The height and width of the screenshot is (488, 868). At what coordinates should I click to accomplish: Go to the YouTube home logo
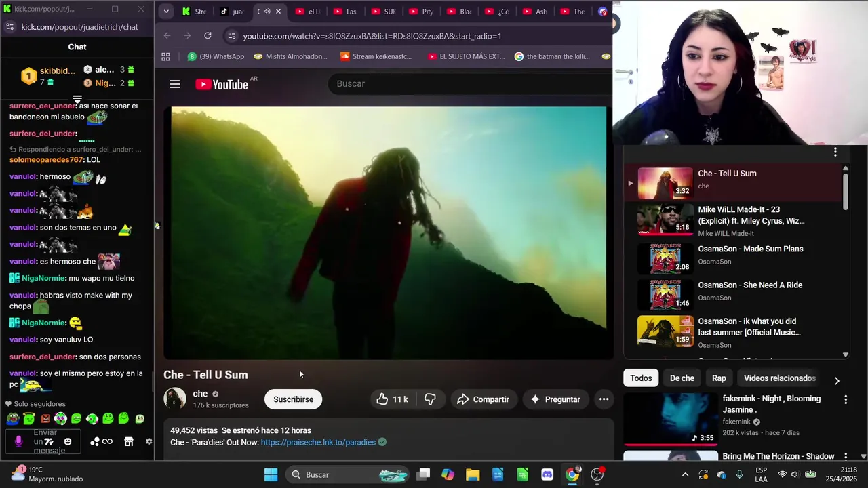click(222, 84)
